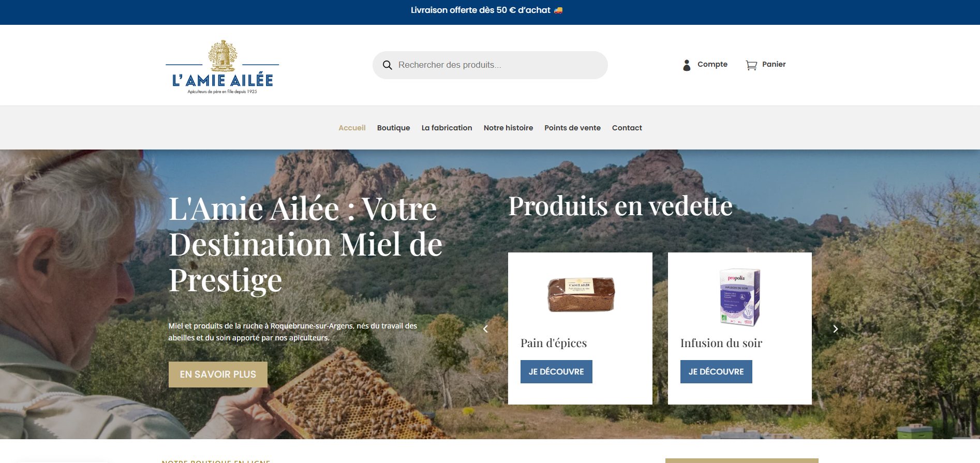Click the delivery truck emoji in banner
The height and width of the screenshot is (463, 980).
558,10
